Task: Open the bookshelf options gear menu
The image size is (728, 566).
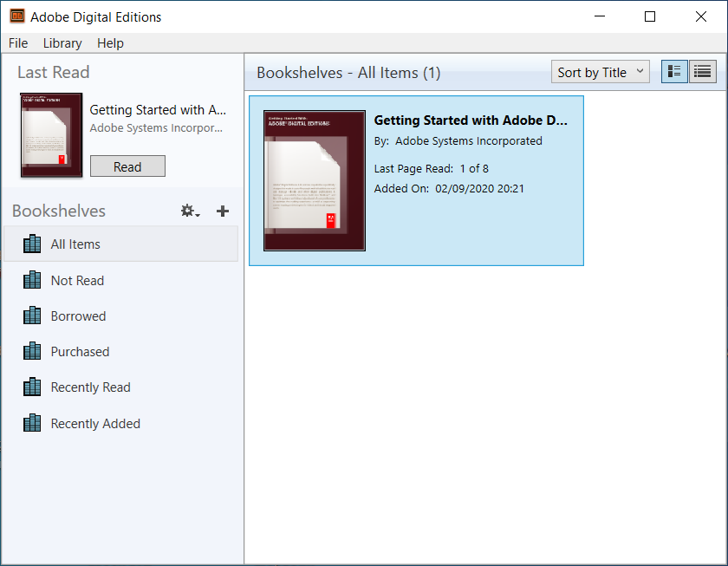Action: [190, 211]
